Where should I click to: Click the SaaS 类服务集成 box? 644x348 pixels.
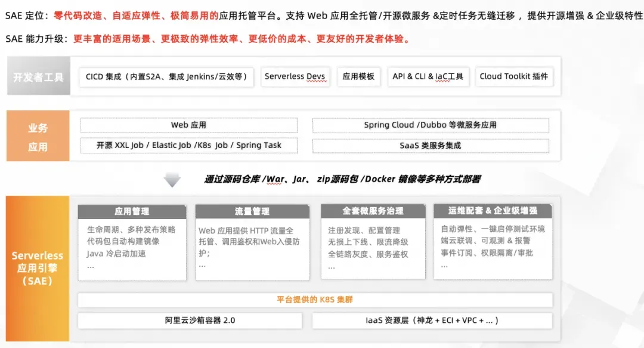point(431,146)
